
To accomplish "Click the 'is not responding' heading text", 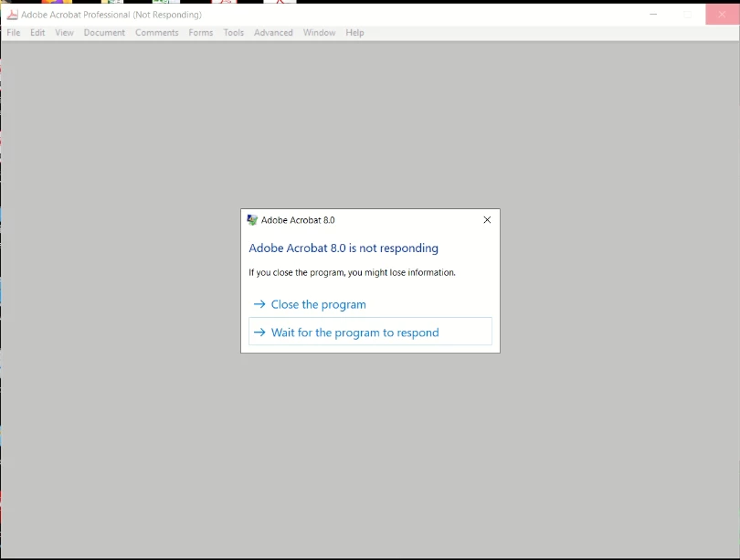I will tap(344, 248).
